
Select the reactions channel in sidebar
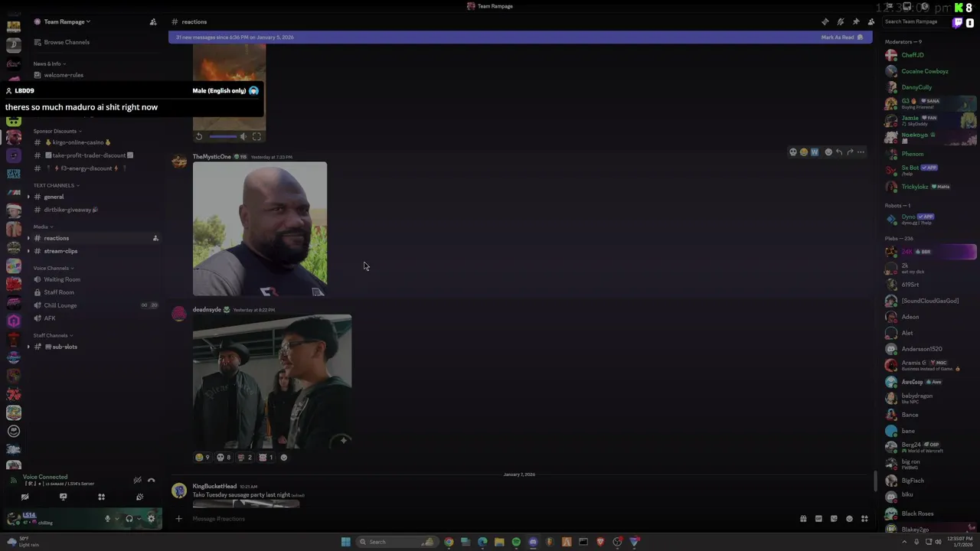[x=56, y=238]
